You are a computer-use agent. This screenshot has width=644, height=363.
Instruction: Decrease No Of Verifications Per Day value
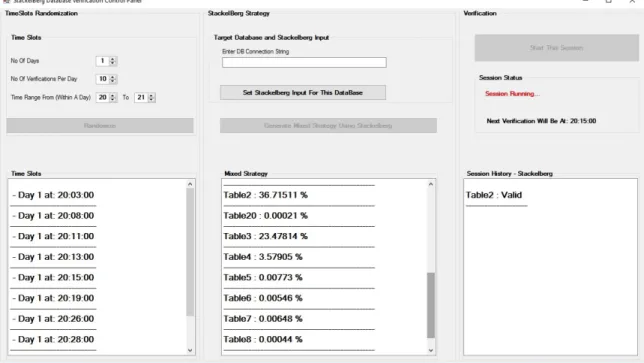113,81
